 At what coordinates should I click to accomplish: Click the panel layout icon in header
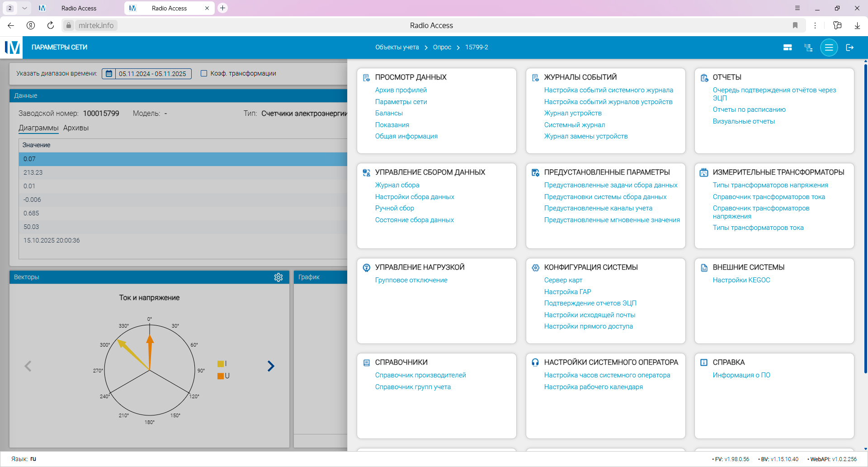[x=788, y=48]
